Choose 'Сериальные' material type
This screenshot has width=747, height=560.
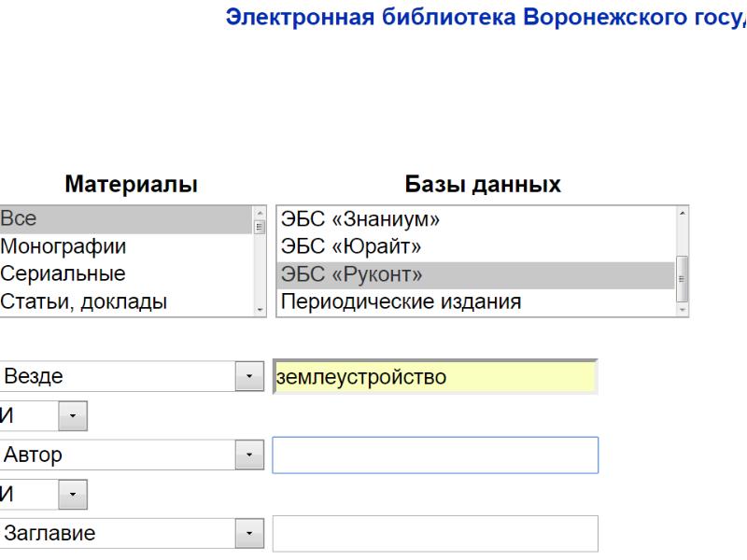pos(121,274)
